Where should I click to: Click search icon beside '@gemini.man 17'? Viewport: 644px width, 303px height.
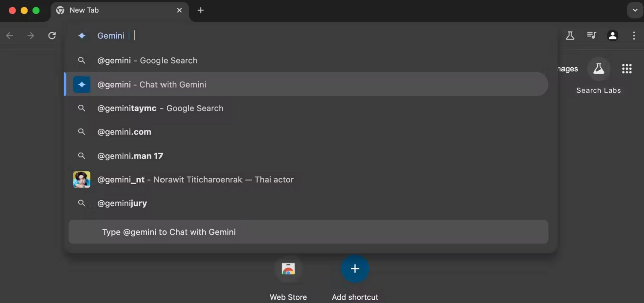(82, 156)
